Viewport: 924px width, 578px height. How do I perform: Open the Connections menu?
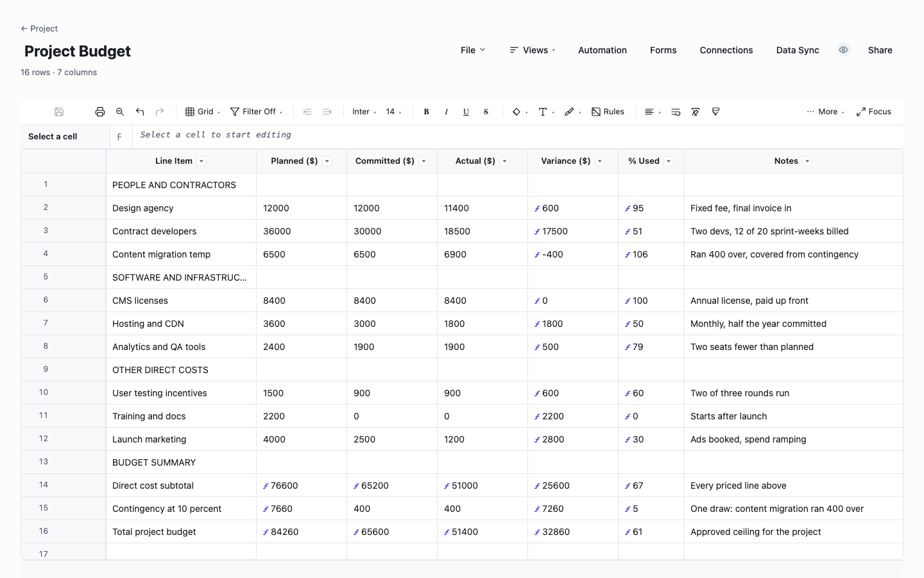coord(726,50)
